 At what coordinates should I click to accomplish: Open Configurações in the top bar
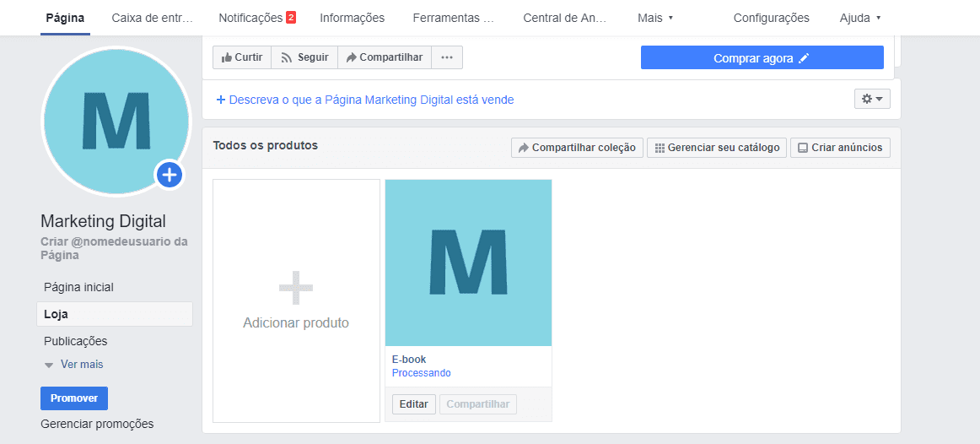771,18
